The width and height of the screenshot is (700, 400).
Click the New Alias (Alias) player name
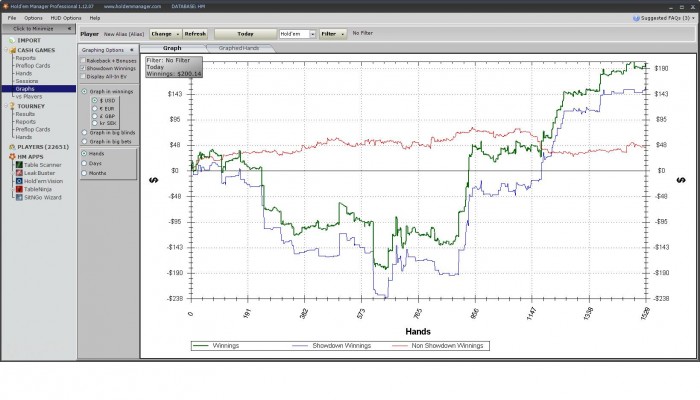[124, 34]
